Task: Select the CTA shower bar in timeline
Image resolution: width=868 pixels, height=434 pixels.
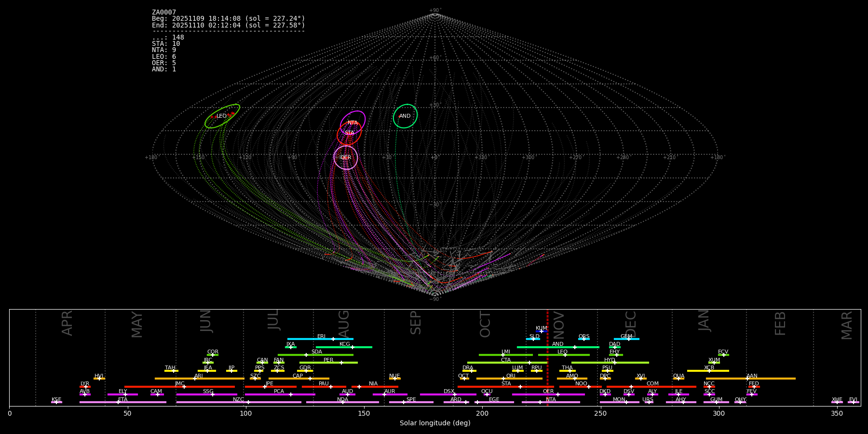Action: coord(507,363)
